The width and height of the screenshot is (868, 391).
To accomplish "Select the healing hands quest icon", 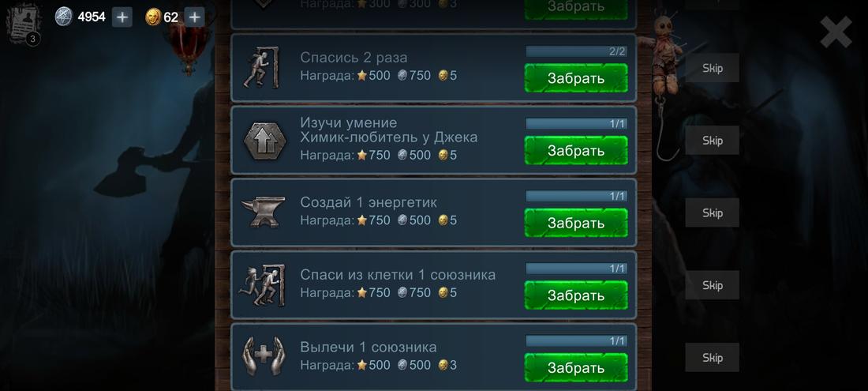I will (264, 355).
